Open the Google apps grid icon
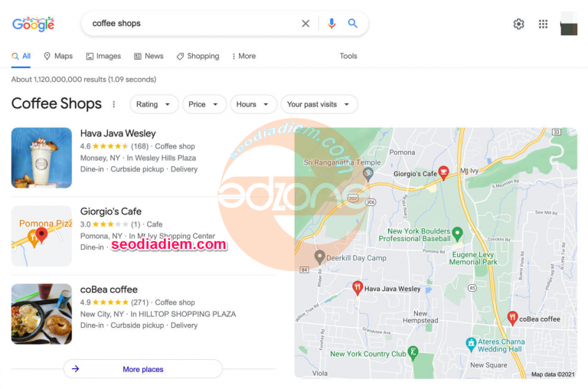588x389 pixels. pyautogui.click(x=543, y=24)
